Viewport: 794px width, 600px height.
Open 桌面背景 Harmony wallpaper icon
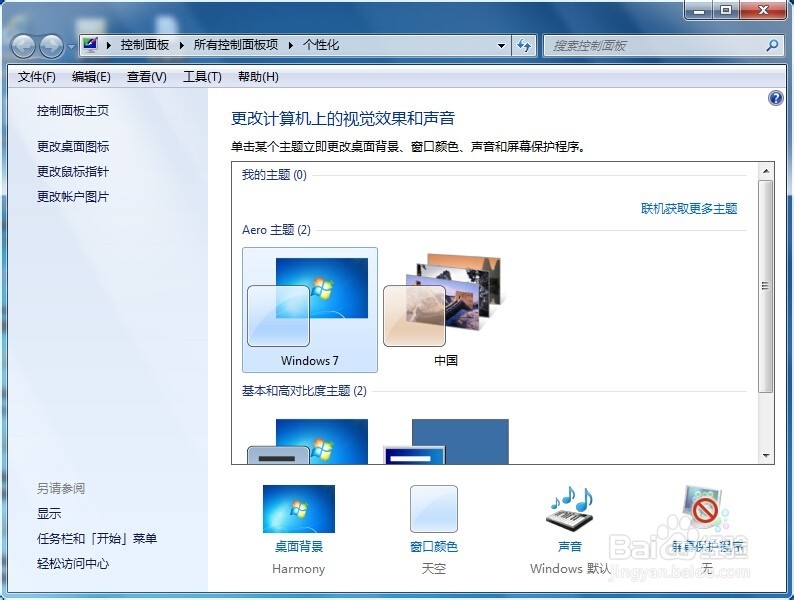click(x=299, y=509)
